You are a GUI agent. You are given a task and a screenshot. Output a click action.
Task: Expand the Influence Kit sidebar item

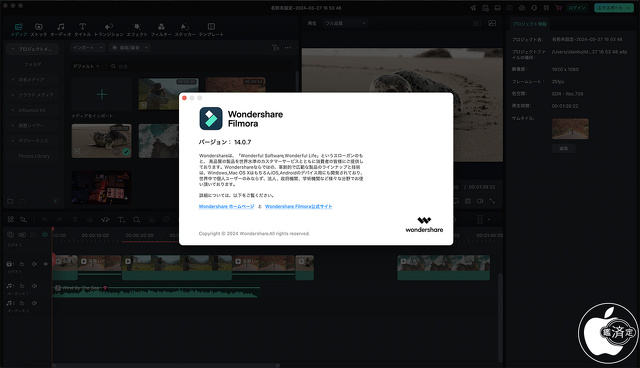coord(31,110)
